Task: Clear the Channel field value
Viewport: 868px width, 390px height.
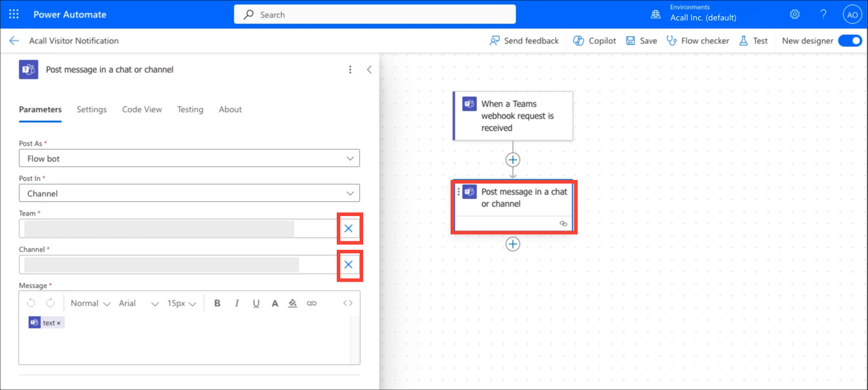Action: pos(348,265)
